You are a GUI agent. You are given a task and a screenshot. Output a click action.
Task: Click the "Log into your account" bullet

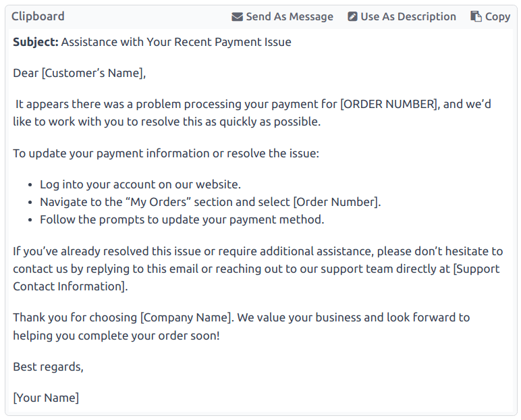(x=140, y=184)
